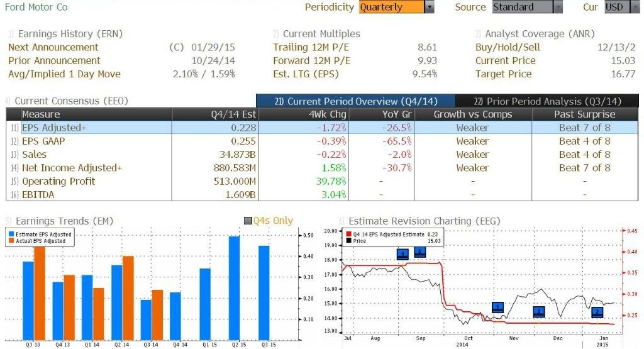Click the Q2 15 estimate bar in Earnings Trends
The image size is (644, 349).
234,288
